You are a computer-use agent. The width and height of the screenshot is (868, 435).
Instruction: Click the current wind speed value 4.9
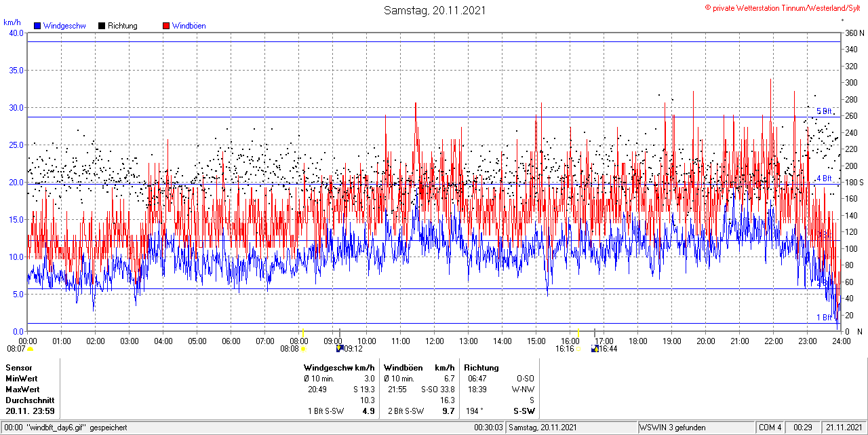[x=369, y=411]
